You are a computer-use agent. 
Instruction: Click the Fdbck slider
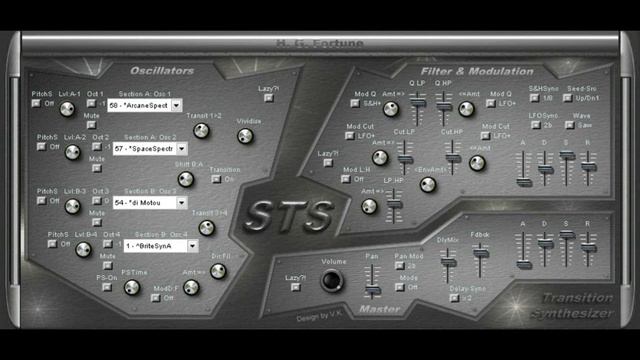pos(480,260)
